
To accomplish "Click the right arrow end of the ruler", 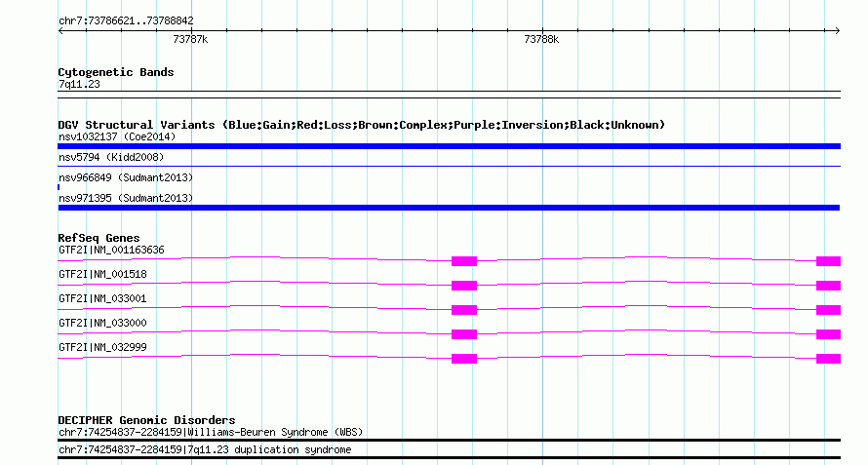I will 837,31.
